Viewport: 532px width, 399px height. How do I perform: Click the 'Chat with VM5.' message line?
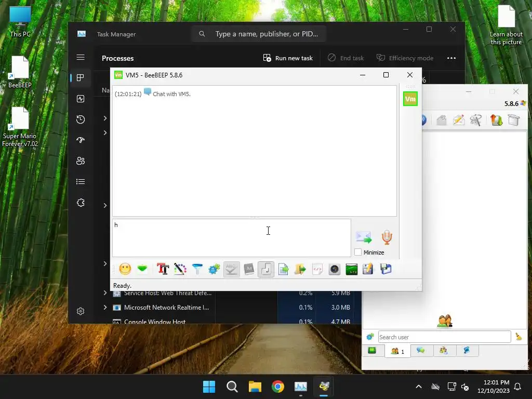171,94
